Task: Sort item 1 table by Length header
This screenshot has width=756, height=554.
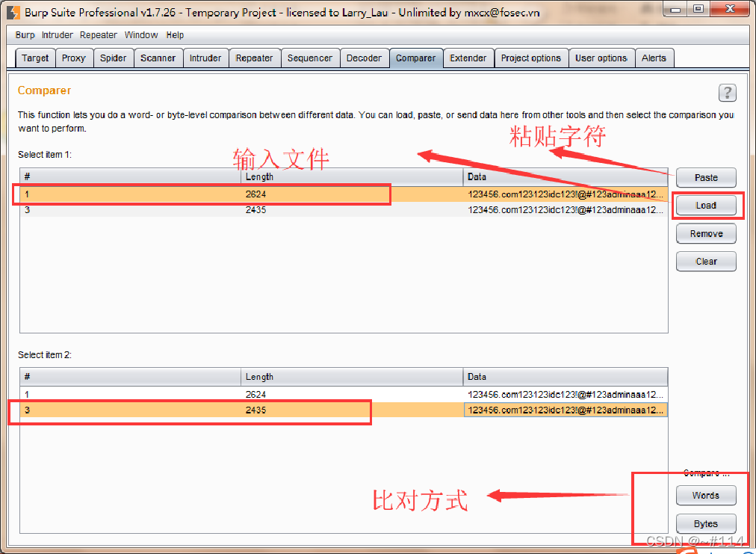Action: (x=352, y=176)
